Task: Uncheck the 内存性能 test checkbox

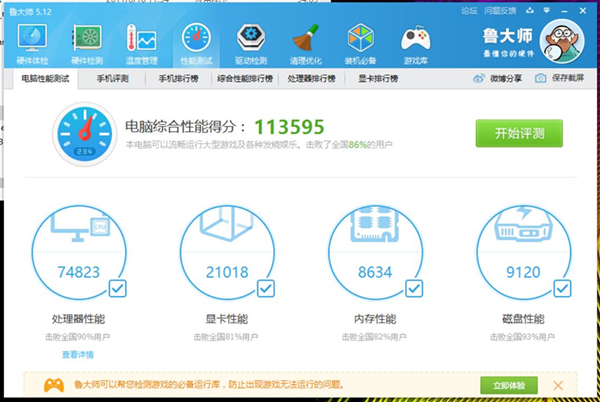Action: point(414,288)
